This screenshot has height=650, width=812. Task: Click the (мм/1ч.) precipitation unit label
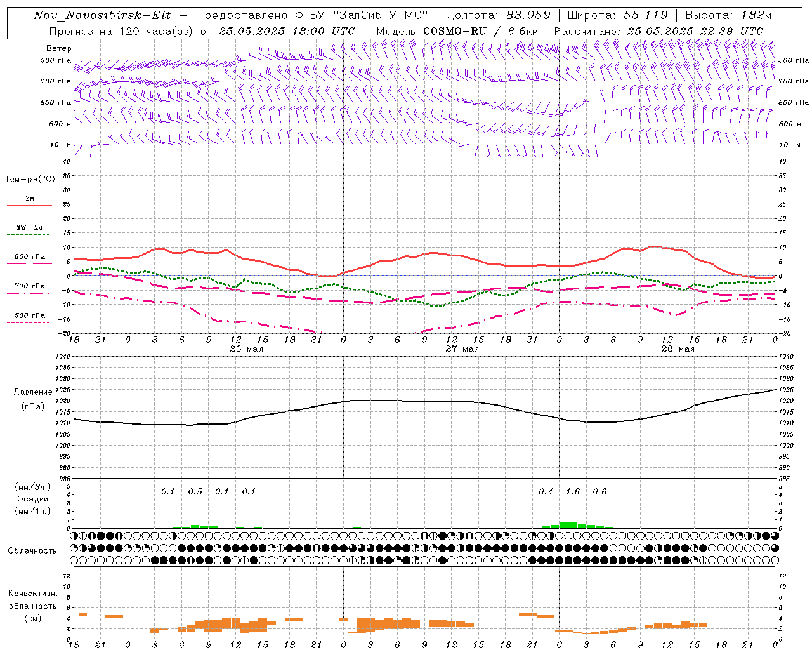click(32, 511)
